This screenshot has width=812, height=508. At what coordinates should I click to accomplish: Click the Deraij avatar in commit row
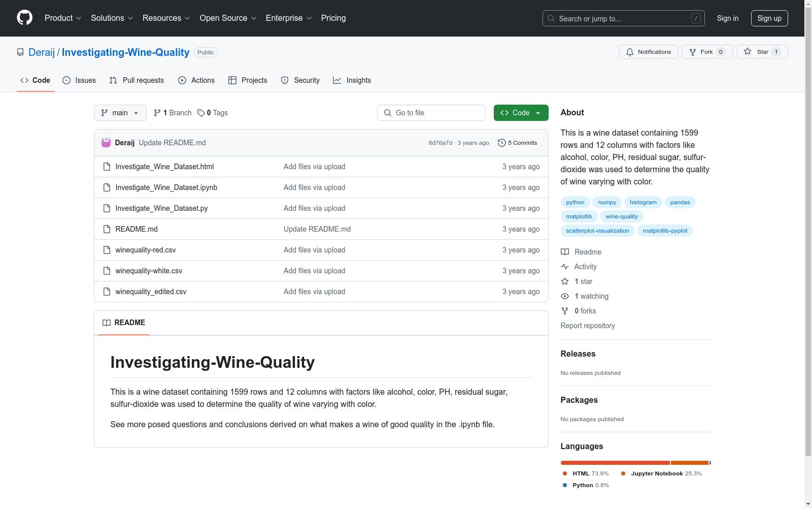pos(106,143)
